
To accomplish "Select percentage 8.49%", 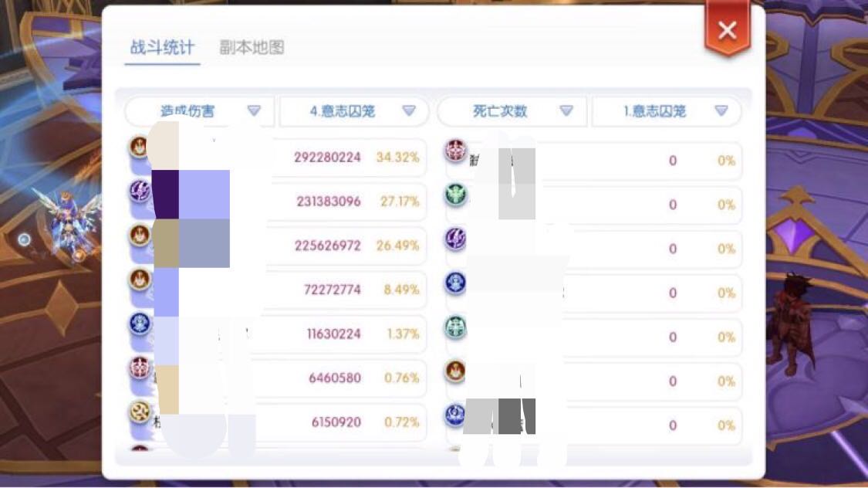I will (401, 290).
